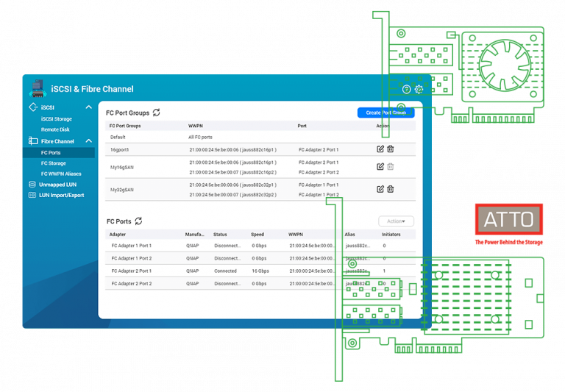Edit the My32gSAN port group
The width and height of the screenshot is (565, 392).
380,189
